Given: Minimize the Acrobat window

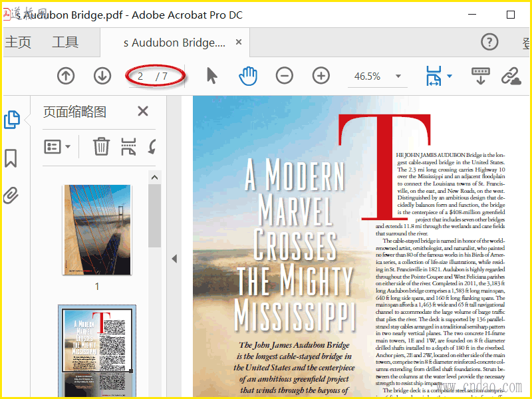Looking at the screenshot, I should point(472,15).
